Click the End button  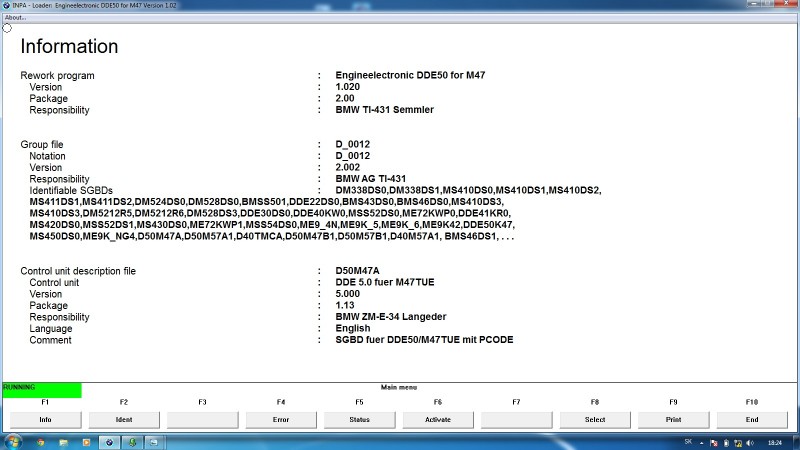point(752,419)
